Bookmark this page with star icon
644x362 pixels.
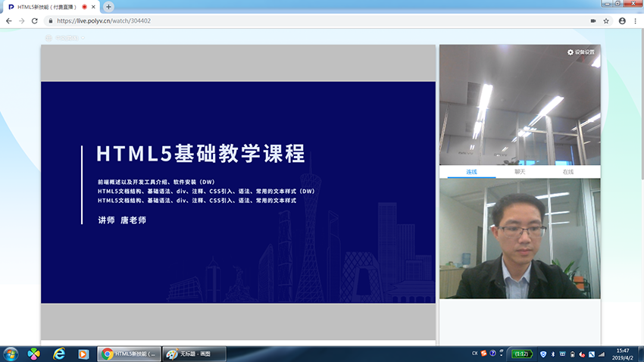click(606, 21)
